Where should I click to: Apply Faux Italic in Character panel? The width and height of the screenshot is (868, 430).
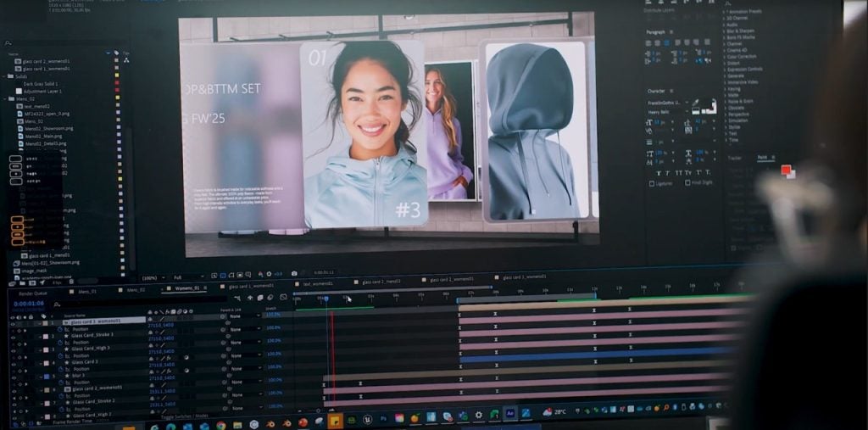pyautogui.click(x=668, y=173)
